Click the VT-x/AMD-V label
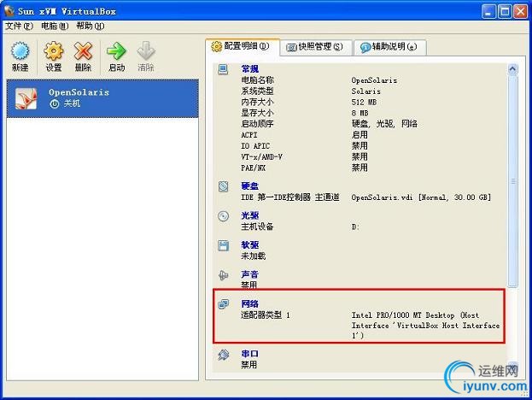532x400 pixels. coord(261,157)
